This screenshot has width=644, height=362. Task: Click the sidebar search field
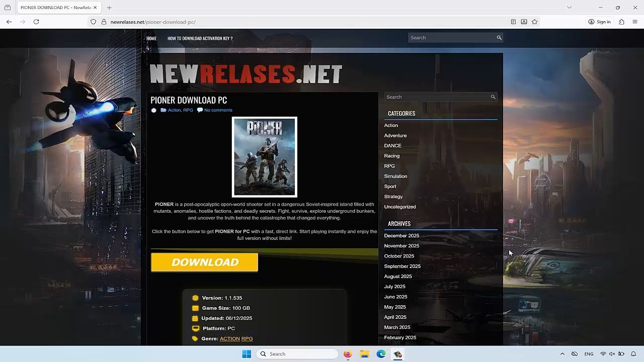point(436,97)
